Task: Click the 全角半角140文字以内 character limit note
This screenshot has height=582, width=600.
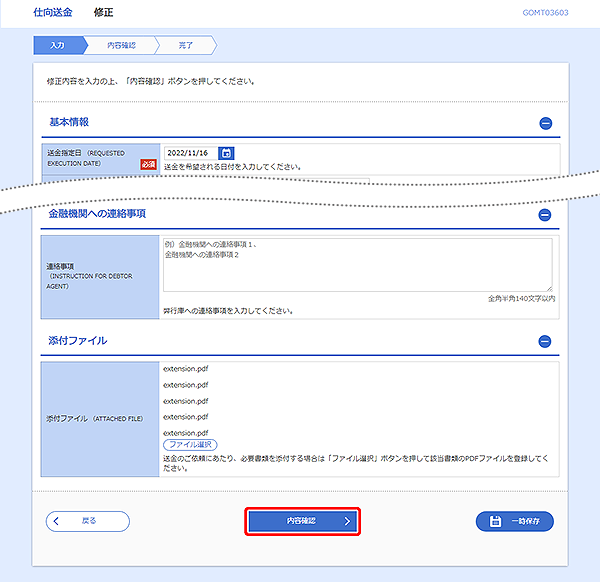Action: pyautogui.click(x=522, y=298)
